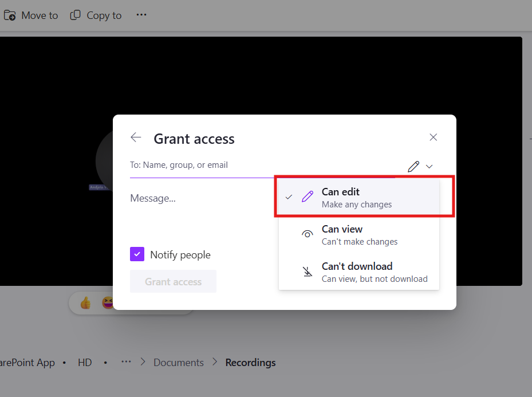
Task: Uncheck the Notify people checkbox
Action: (137, 254)
